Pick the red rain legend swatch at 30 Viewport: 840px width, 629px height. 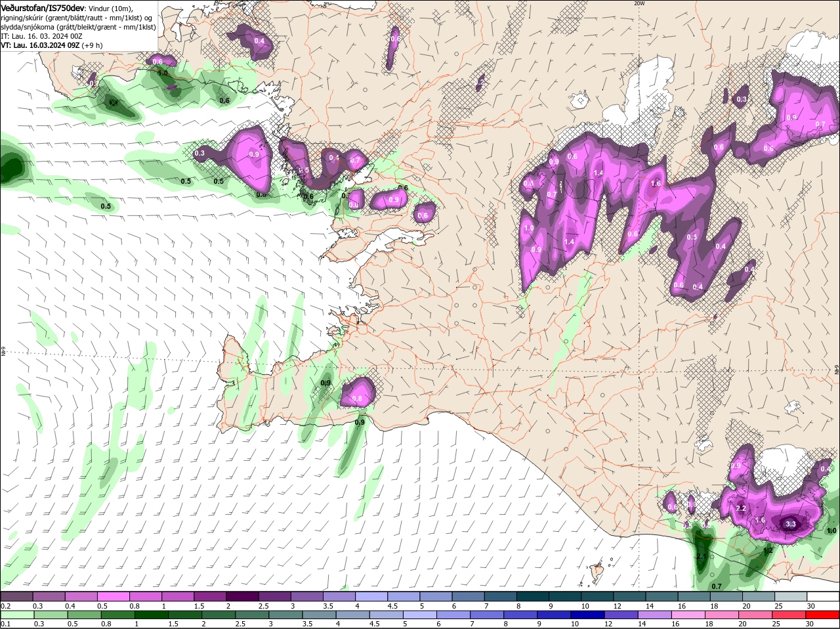(823, 615)
